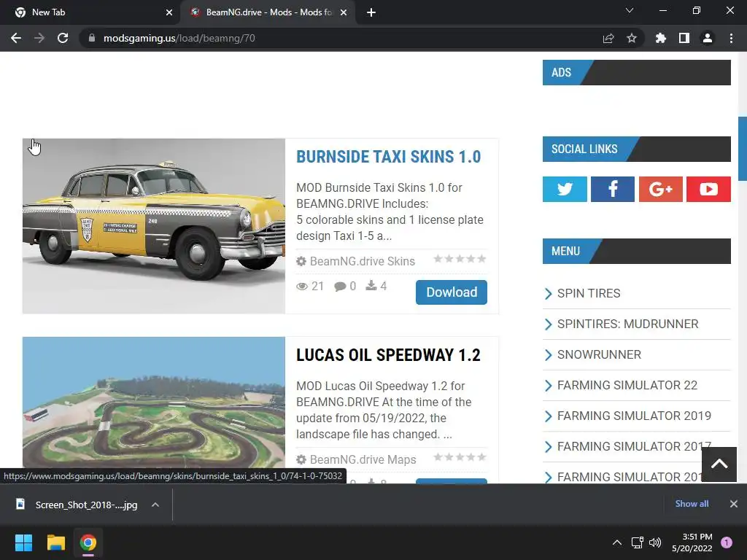
Task: Click Show all downloads
Action: 692,504
